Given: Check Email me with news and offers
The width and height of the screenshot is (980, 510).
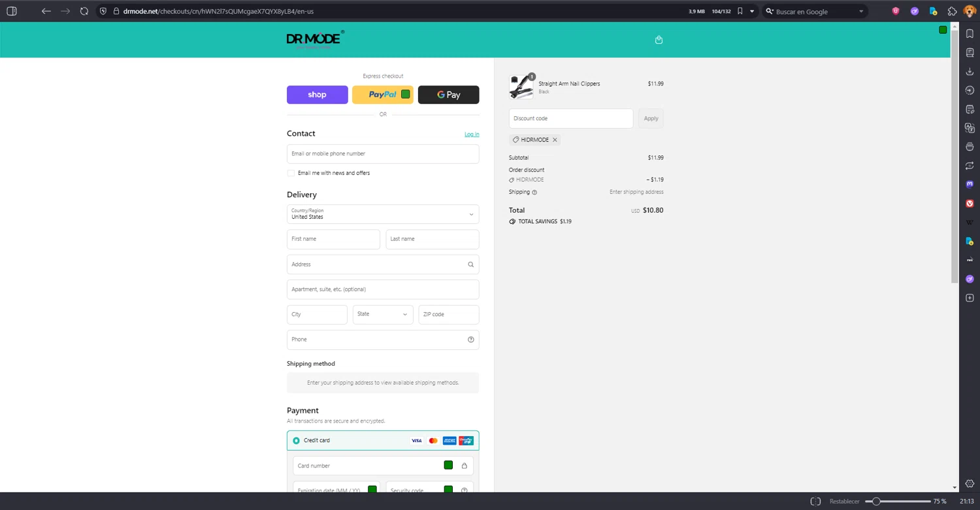Looking at the screenshot, I should tap(291, 173).
